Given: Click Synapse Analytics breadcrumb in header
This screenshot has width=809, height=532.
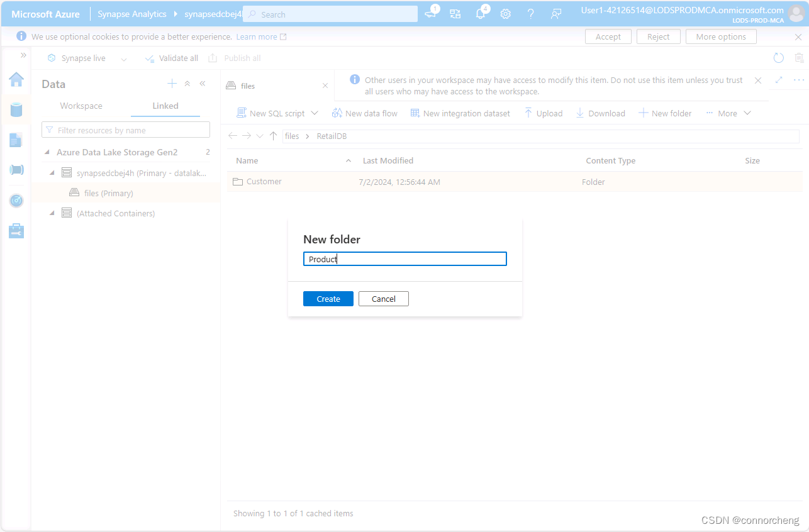Looking at the screenshot, I should 132,14.
